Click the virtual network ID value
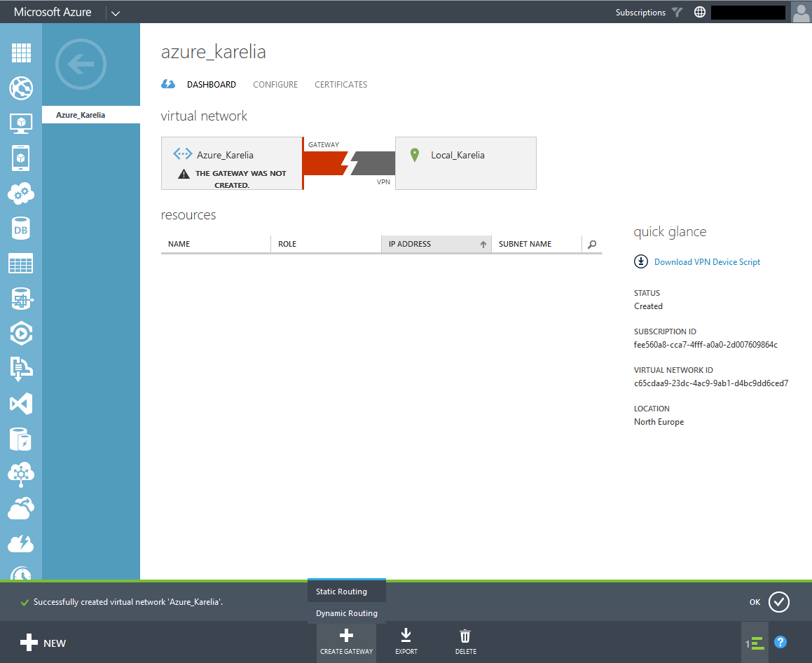Viewport: 812px width, 663px height. (711, 383)
